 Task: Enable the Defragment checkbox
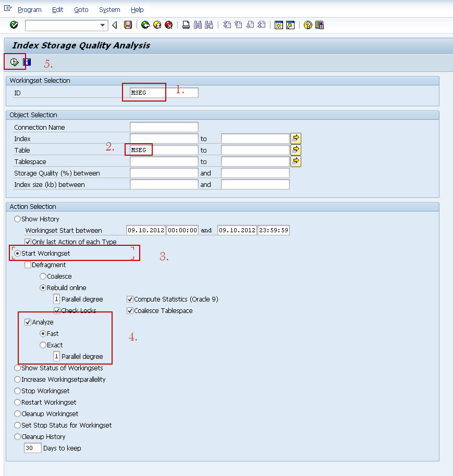coord(28,265)
